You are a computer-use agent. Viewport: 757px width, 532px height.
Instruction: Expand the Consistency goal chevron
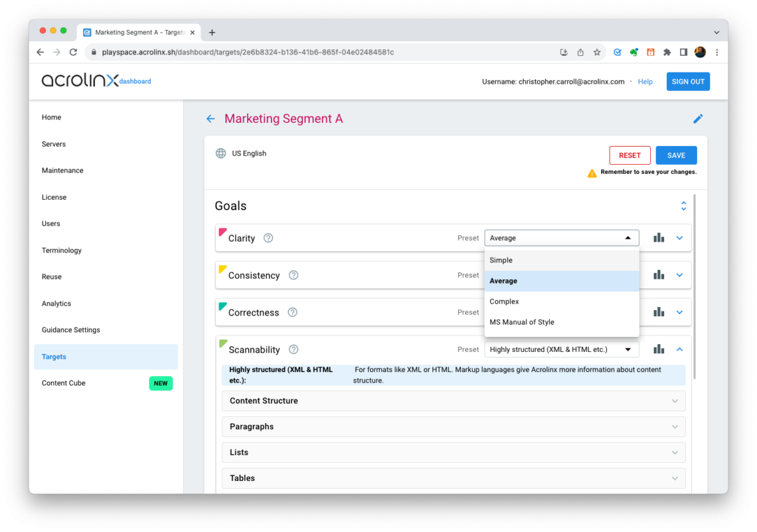coord(679,275)
